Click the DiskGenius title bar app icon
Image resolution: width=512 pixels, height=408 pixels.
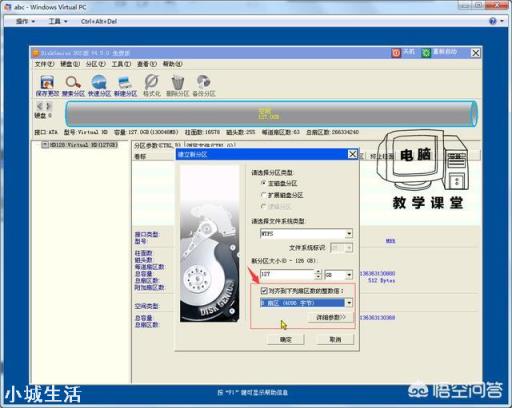36,53
